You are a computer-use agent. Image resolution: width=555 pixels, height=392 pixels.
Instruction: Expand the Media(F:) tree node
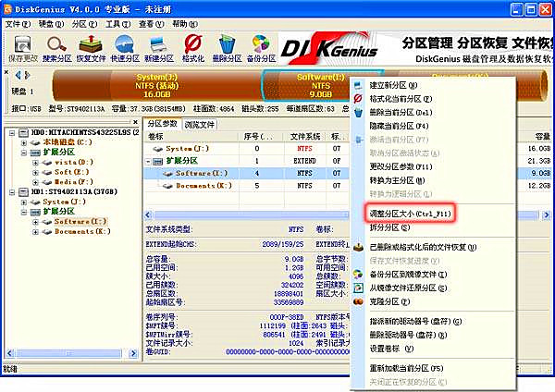tap(35, 182)
